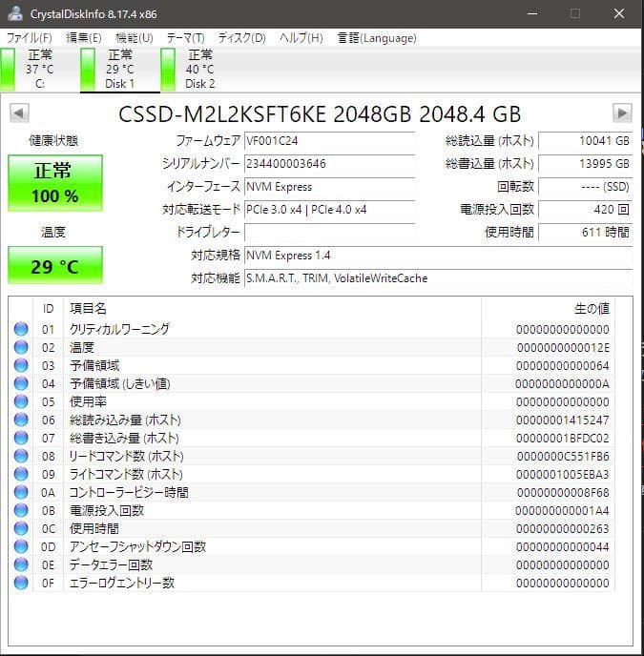This screenshot has width=644, height=656.
Task: Go to next disk with right arrow
Action: coord(622,113)
